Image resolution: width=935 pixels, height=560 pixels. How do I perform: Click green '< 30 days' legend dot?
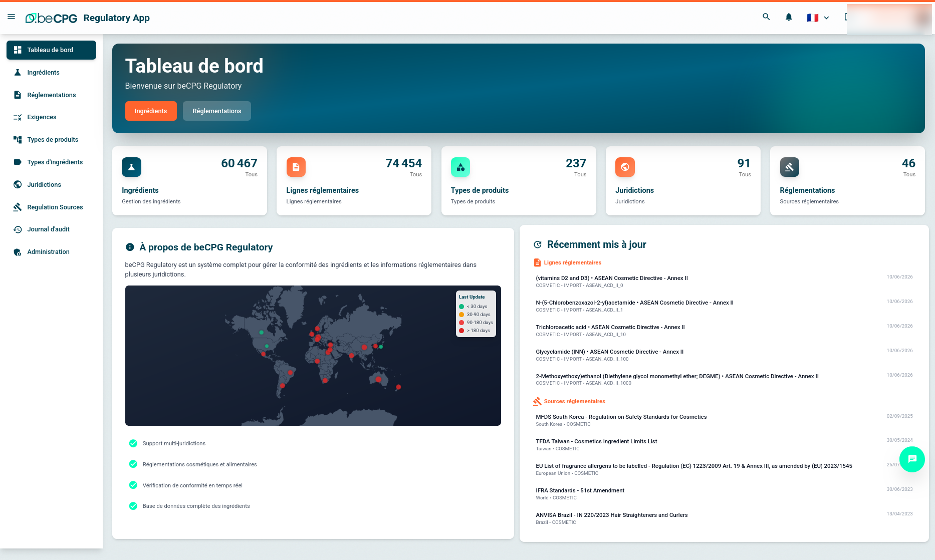461,307
